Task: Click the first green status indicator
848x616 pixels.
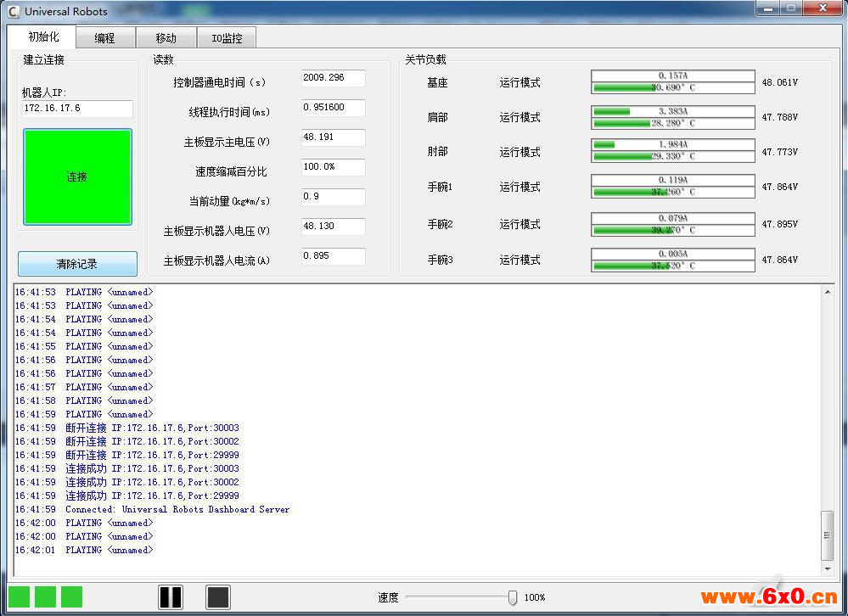Action: tap(19, 597)
